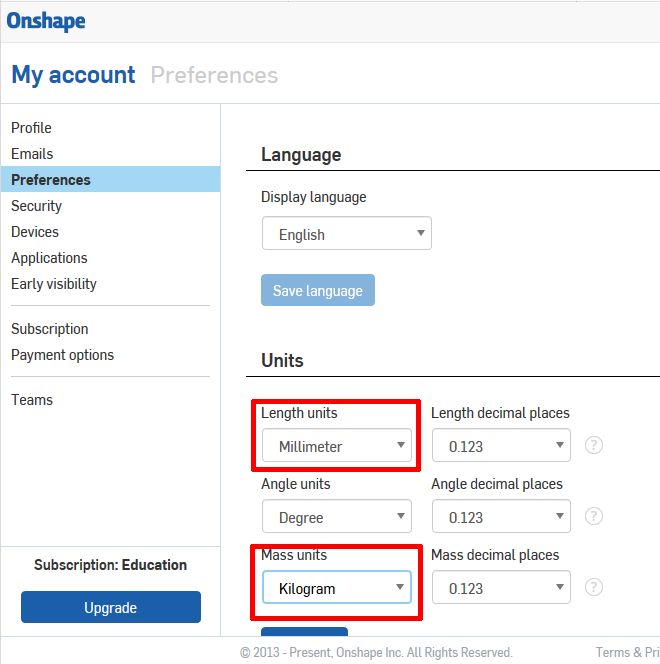Select Preferences in sidebar
Viewport: 660px width, 664px height.
[110, 180]
